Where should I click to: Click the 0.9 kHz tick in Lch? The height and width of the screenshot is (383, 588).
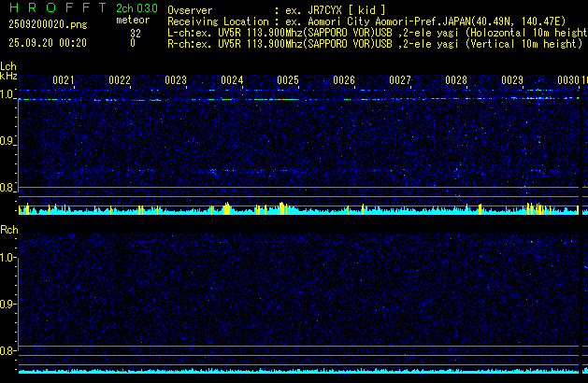point(8,141)
